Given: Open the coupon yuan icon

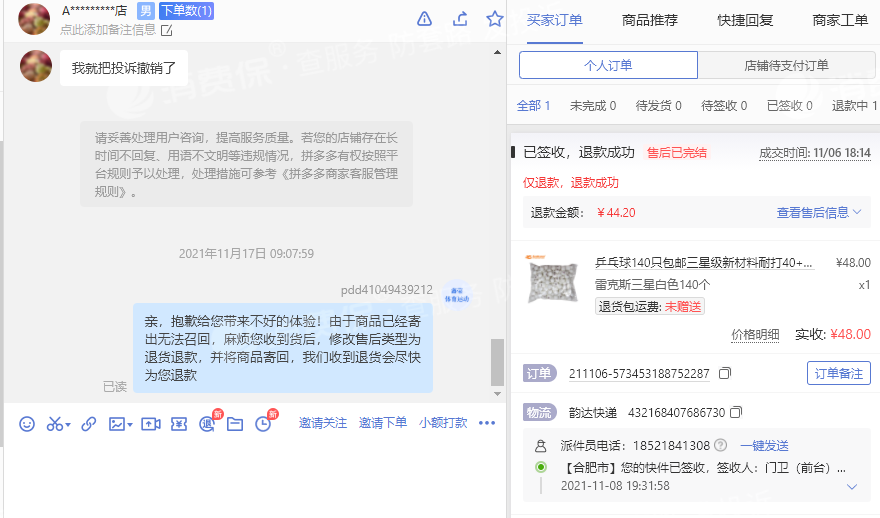Looking at the screenshot, I should point(179,424).
